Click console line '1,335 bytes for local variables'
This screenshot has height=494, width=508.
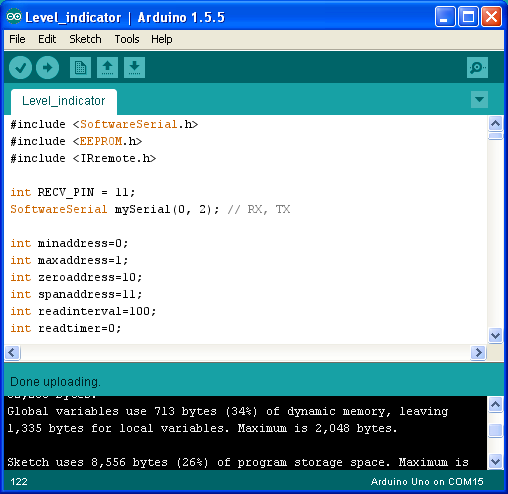click(x=202, y=428)
